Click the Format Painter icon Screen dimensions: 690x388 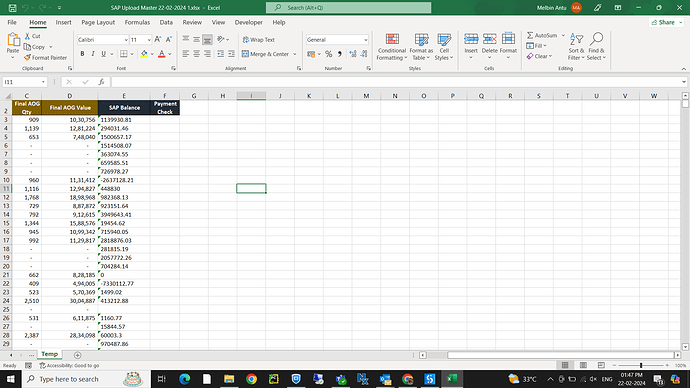pyautogui.click(x=28, y=58)
